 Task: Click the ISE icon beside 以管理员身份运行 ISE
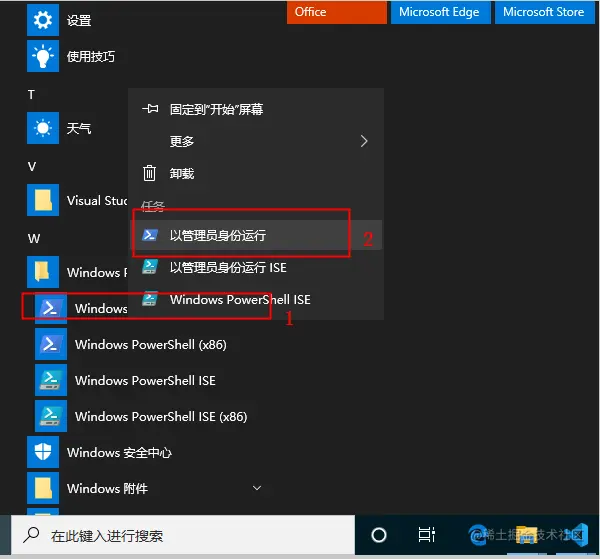(150, 267)
